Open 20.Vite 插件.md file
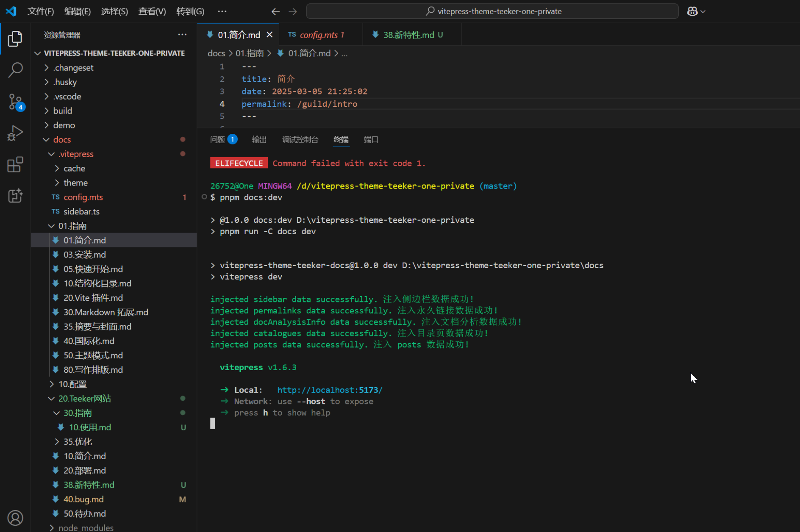 pos(114,298)
